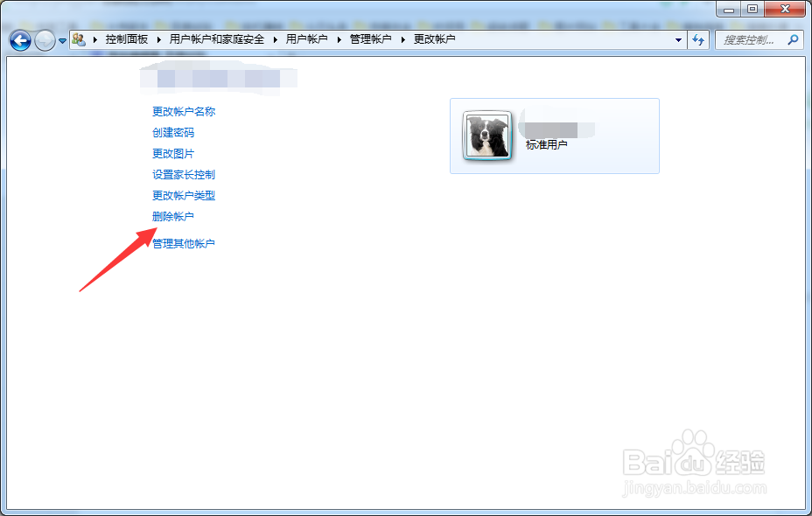
Task: Minimize the Control Panel window
Action: tap(729, 9)
